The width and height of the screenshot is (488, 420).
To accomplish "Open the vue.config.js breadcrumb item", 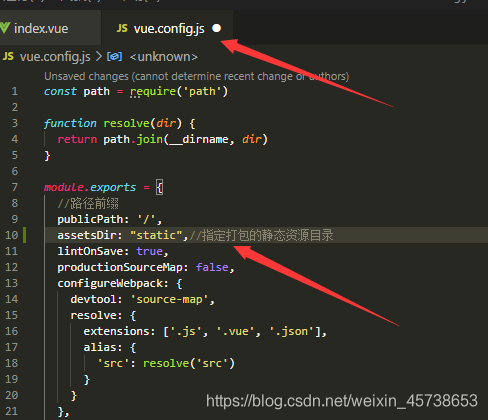I will pyautogui.click(x=55, y=57).
